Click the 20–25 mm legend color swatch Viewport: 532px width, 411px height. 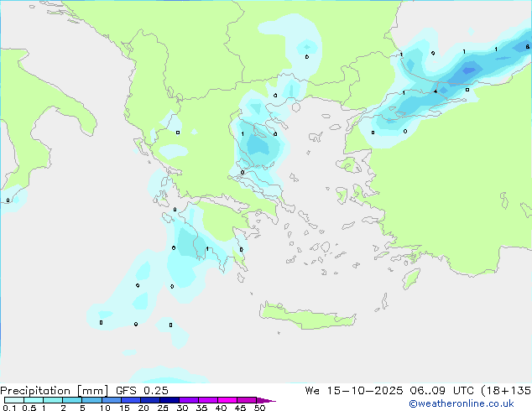[x=149, y=400]
